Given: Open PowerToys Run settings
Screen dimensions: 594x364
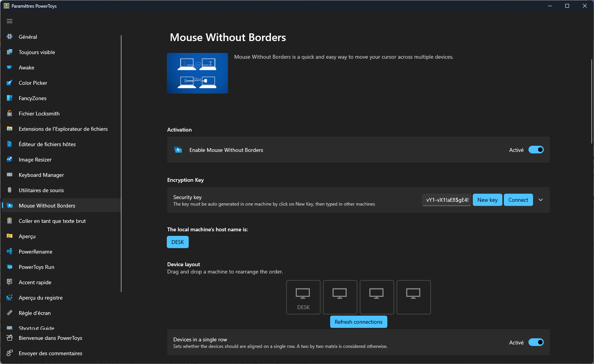Looking at the screenshot, I should click(61, 267).
